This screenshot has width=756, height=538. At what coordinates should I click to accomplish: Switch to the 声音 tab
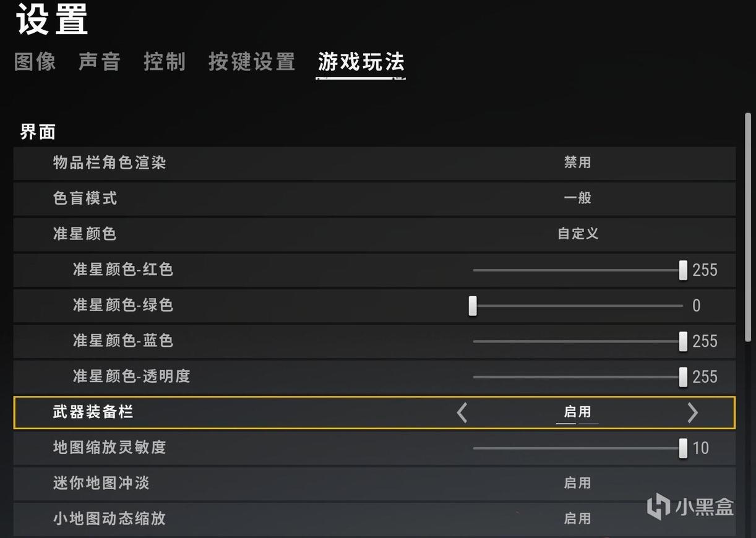(x=100, y=62)
